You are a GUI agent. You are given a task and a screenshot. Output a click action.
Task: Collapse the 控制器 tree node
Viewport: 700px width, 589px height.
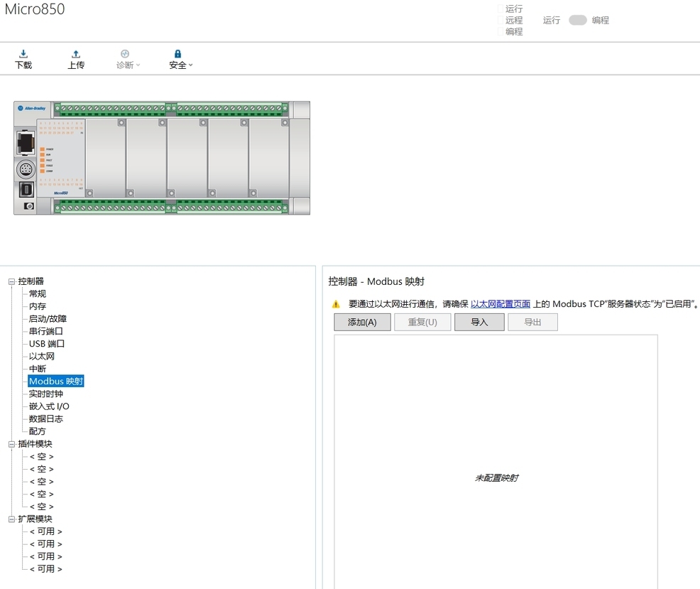[11, 281]
